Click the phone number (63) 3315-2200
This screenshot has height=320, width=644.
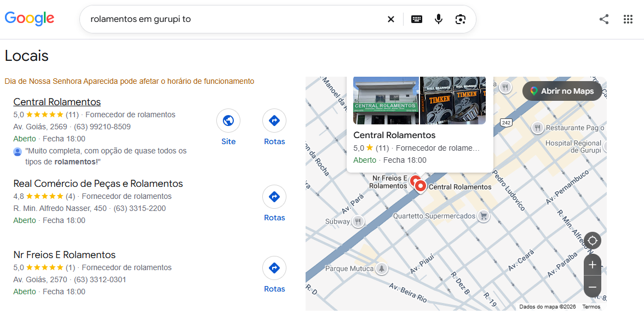[x=140, y=208]
